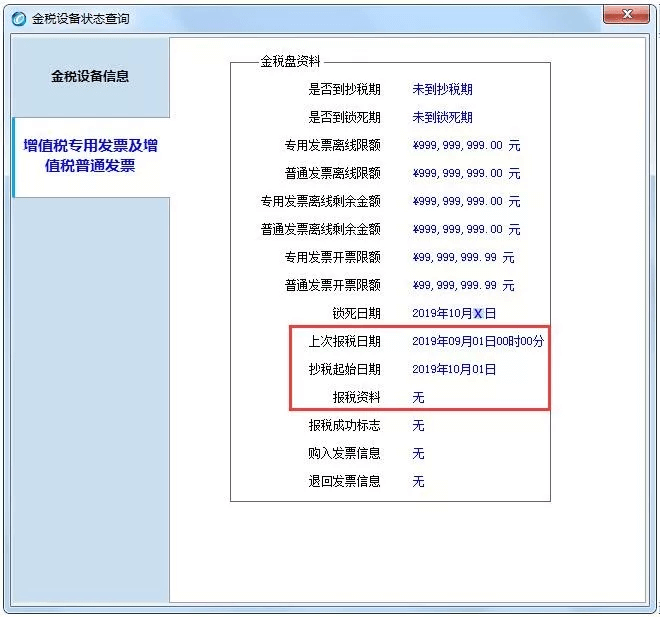Select the 上次报税日期 value 2019年09月01日00时00分

click(x=477, y=341)
